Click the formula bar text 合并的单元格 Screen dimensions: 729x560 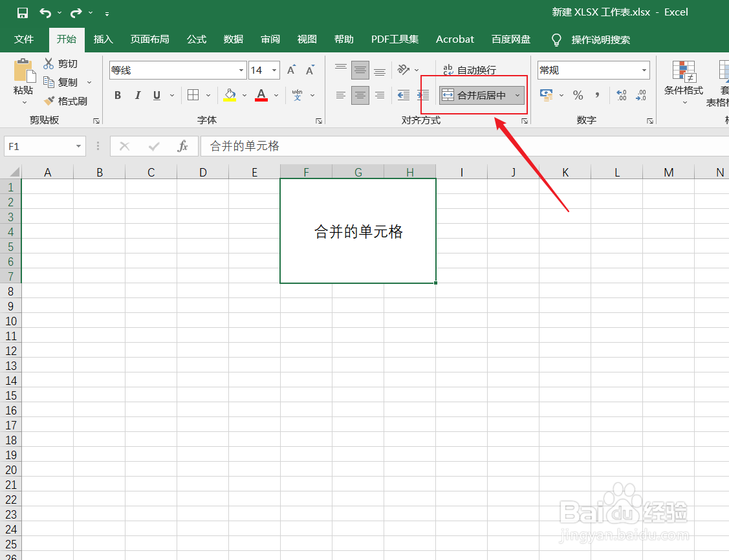pos(245,146)
